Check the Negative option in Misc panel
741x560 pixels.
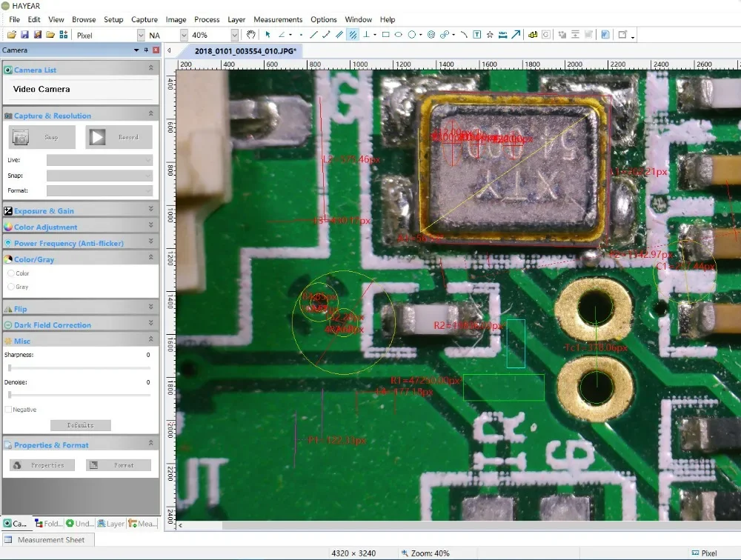tap(7, 409)
